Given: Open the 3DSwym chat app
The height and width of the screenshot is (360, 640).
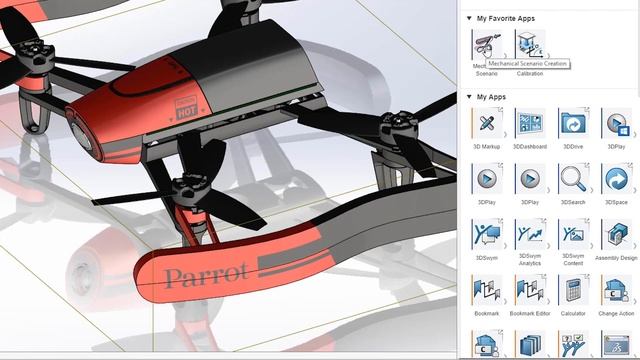Looking at the screenshot, I should coord(487,234).
